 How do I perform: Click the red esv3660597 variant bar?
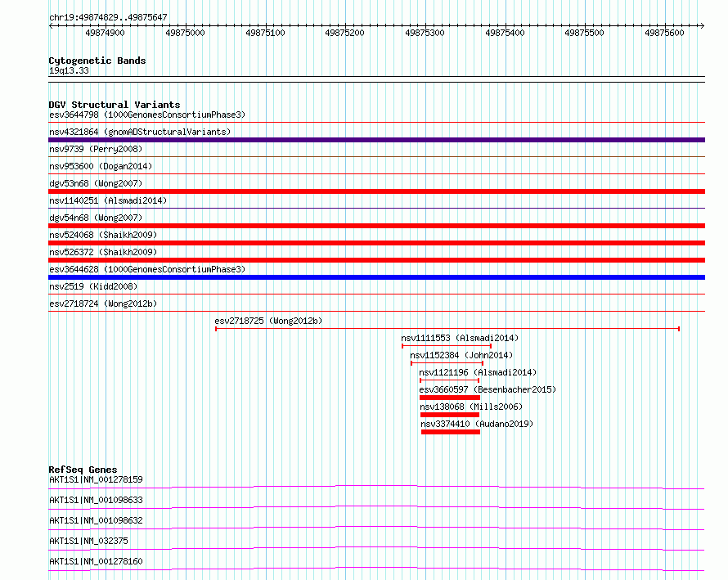click(449, 398)
